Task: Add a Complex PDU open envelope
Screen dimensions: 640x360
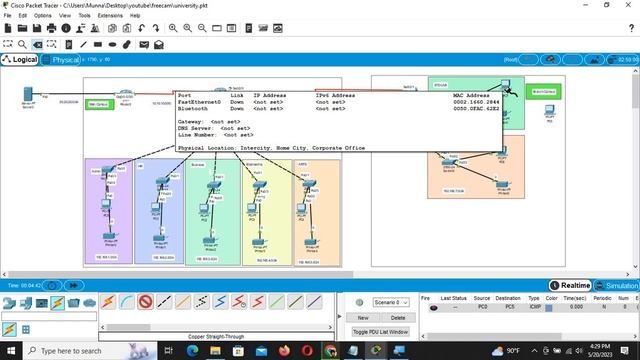Action: pyautogui.click(x=159, y=44)
